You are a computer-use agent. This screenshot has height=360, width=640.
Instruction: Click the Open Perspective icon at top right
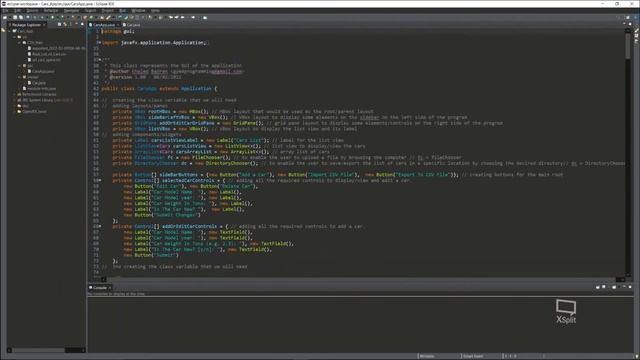coord(628,18)
